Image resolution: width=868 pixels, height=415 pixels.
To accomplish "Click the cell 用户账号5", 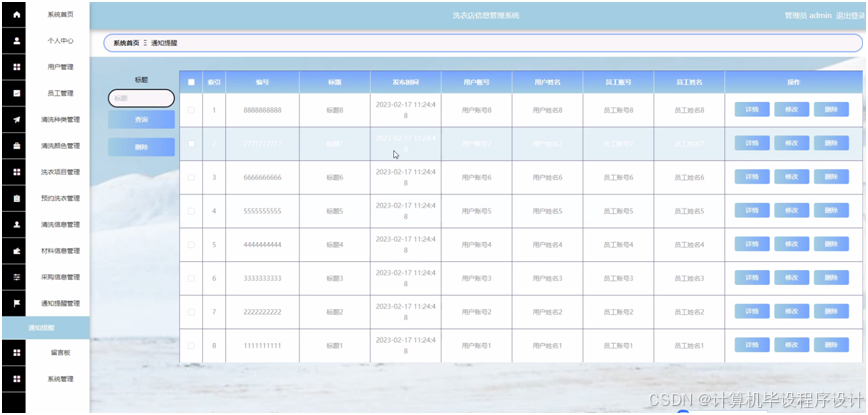I will [x=477, y=211].
